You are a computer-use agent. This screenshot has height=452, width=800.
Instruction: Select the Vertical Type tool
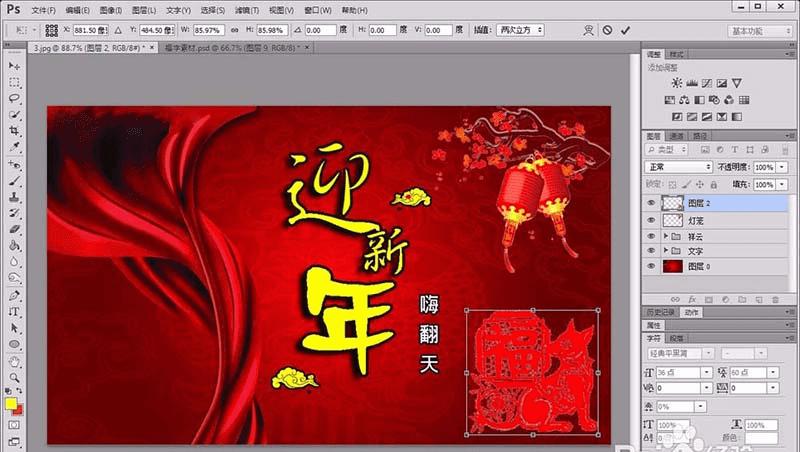tap(14, 312)
